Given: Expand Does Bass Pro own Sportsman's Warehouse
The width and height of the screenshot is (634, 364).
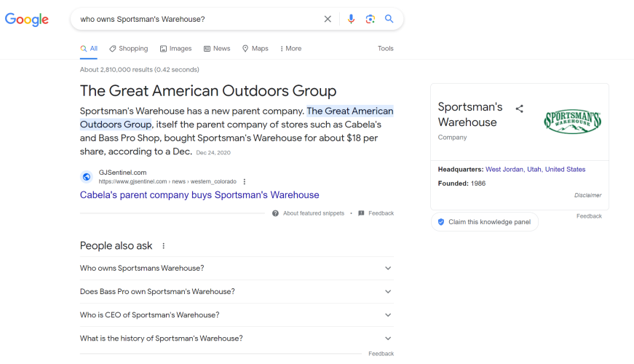Looking at the screenshot, I should 237,292.
